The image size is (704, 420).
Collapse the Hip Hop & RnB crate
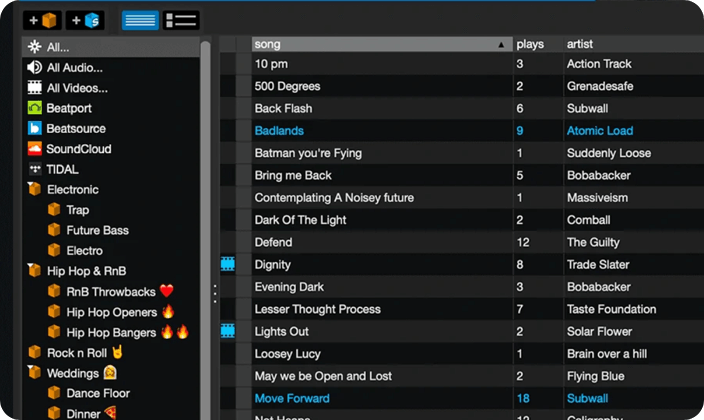pyautogui.click(x=35, y=271)
